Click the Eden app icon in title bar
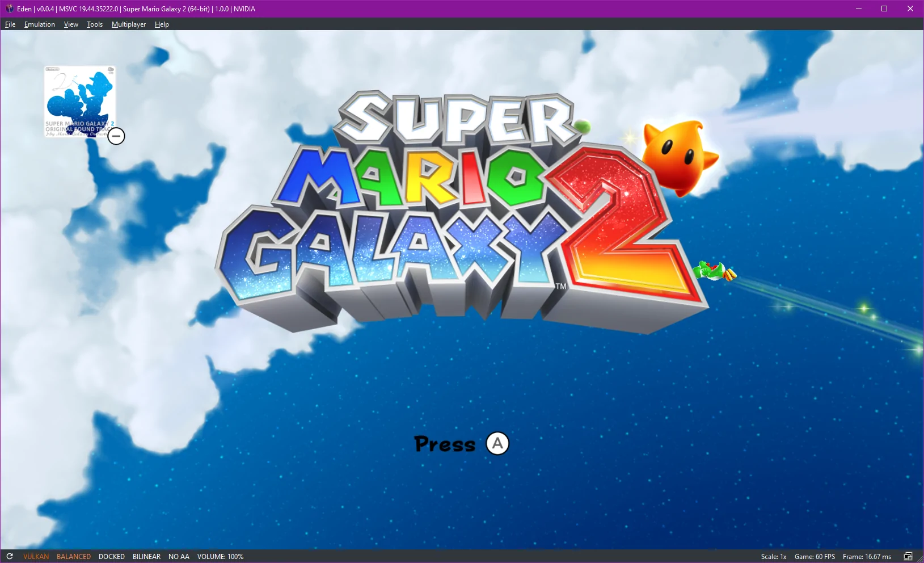Image resolution: width=924 pixels, height=563 pixels. 9,9
